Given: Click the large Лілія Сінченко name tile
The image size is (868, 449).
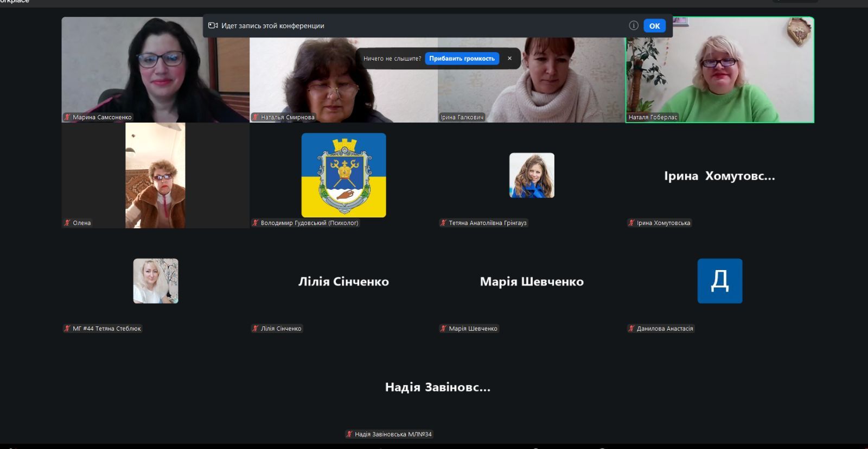Looking at the screenshot, I should (343, 281).
